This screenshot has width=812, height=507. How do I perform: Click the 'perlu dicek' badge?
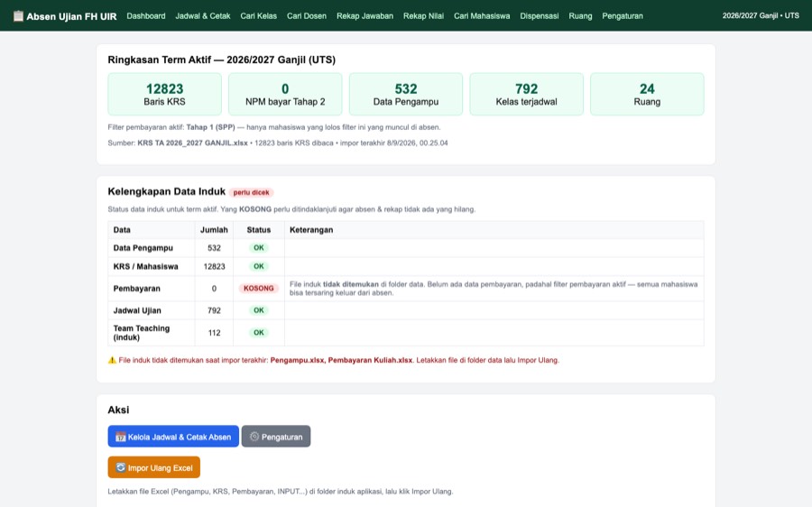click(x=251, y=193)
